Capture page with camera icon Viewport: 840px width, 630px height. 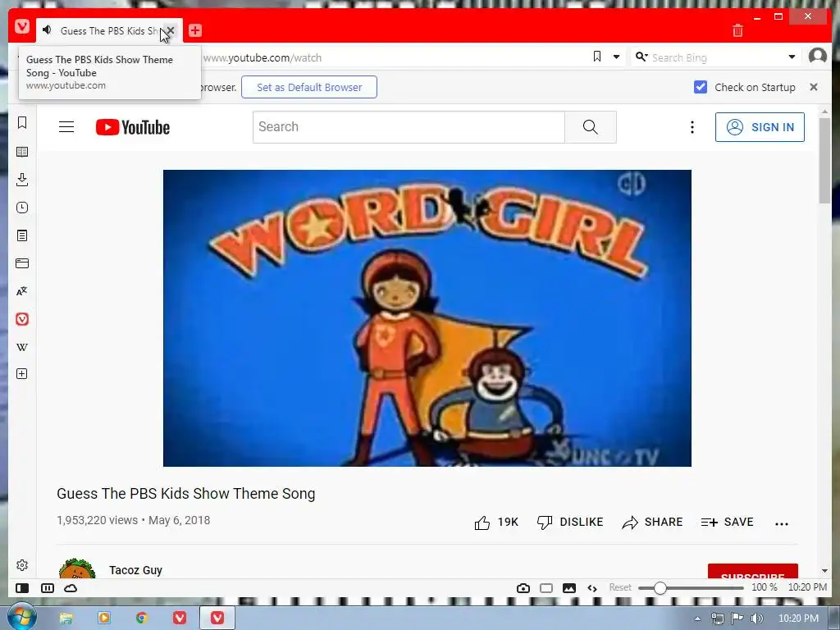point(523,588)
